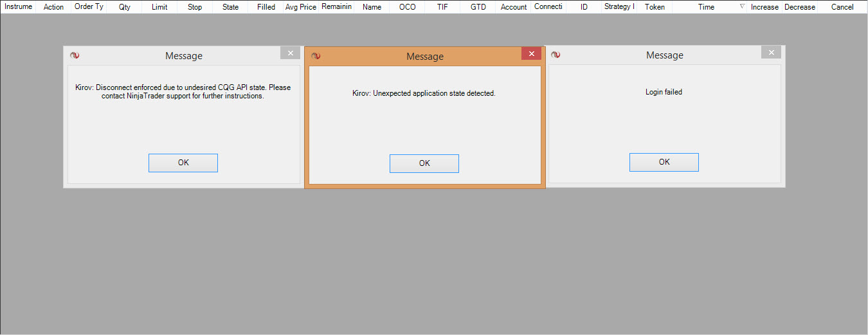Click the Decrease column header
This screenshot has height=335, width=868.
pos(800,7)
